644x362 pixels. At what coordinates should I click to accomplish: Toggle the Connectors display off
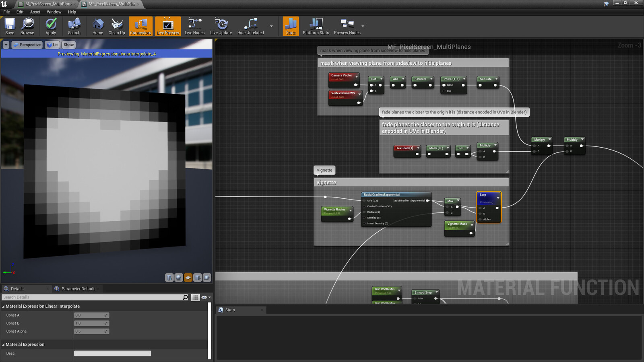click(140, 26)
